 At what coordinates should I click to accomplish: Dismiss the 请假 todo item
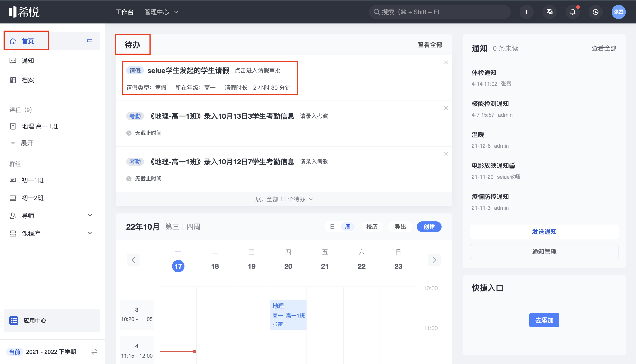(x=446, y=62)
